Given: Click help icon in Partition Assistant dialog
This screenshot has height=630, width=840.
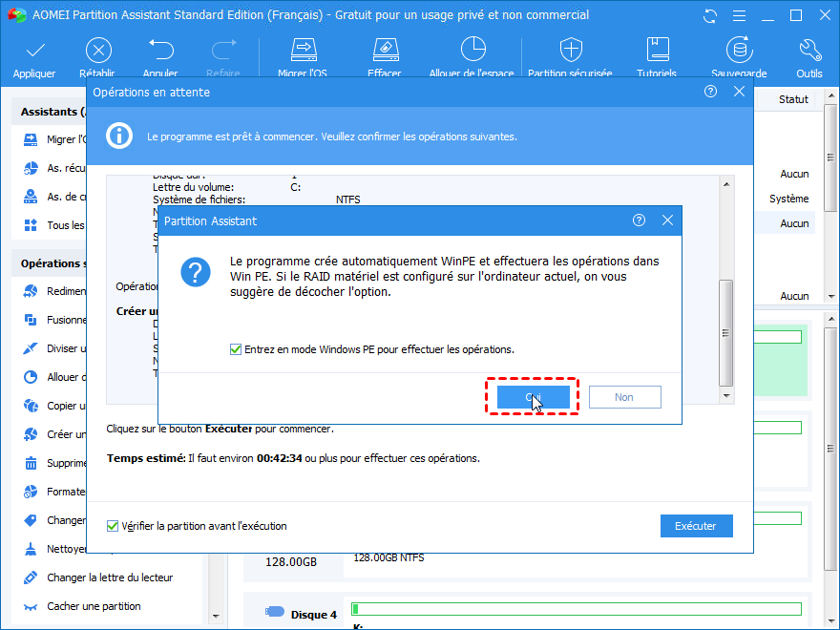Looking at the screenshot, I should click(639, 220).
